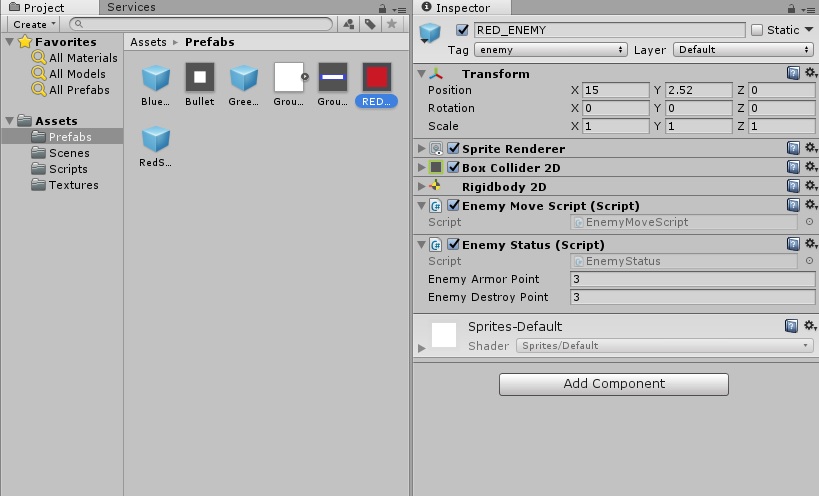819x496 pixels.
Task: Select the RedS prefab cube asset
Action: coord(156,139)
